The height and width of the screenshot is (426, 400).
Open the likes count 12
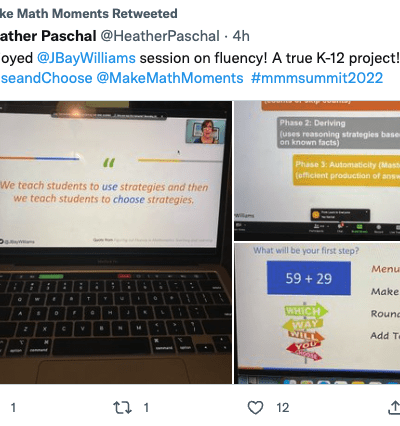(283, 407)
